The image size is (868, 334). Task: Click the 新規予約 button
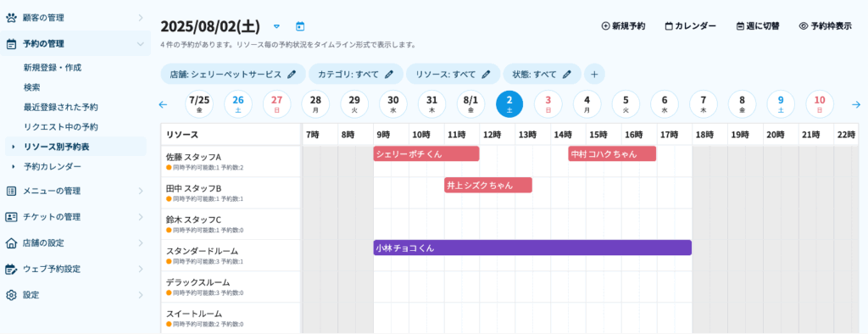[x=623, y=26]
